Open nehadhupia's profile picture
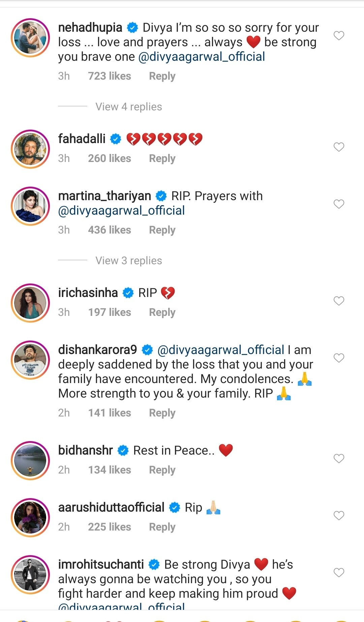 (30, 38)
